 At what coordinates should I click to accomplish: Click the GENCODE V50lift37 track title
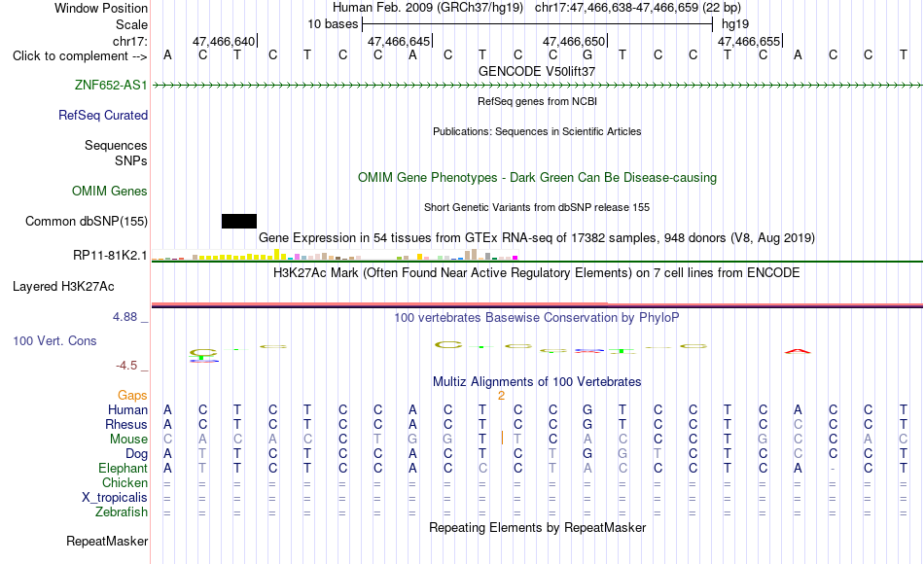[x=537, y=71]
